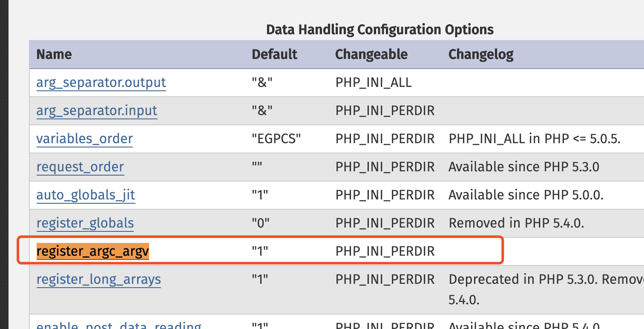Click the Changelog column header
The image size is (644, 329).
click(481, 54)
